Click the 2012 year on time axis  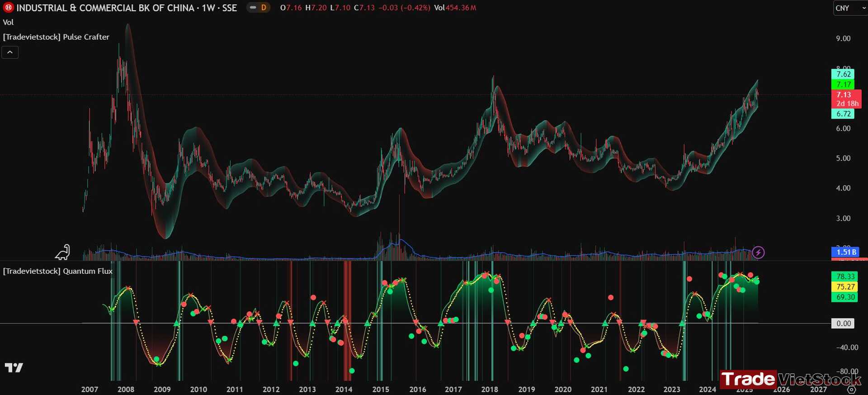coord(271,390)
